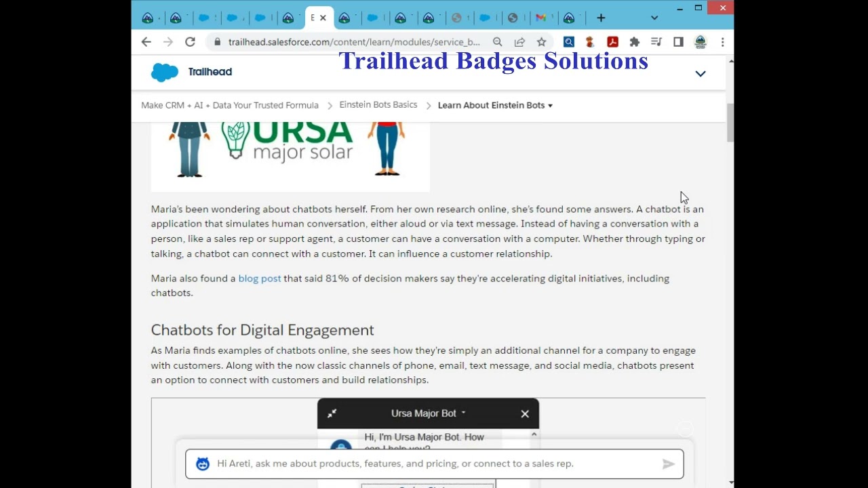Click the Hi Areti question input field
Image resolution: width=868 pixels, height=488 pixels.
tap(435, 464)
